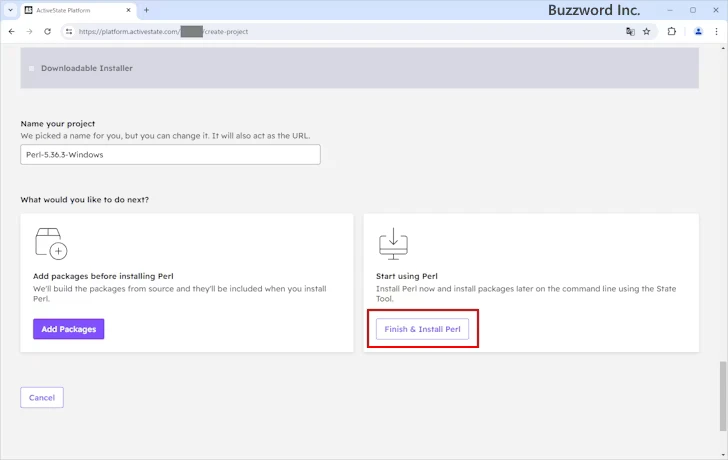Click 'What would you like to do next?' text
The width and height of the screenshot is (728, 460).
pos(84,200)
